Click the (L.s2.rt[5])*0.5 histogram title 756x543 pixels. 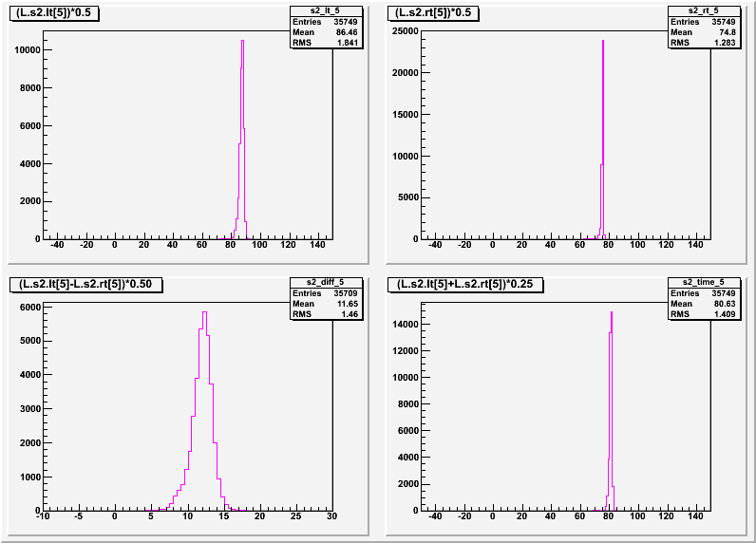tap(433, 13)
